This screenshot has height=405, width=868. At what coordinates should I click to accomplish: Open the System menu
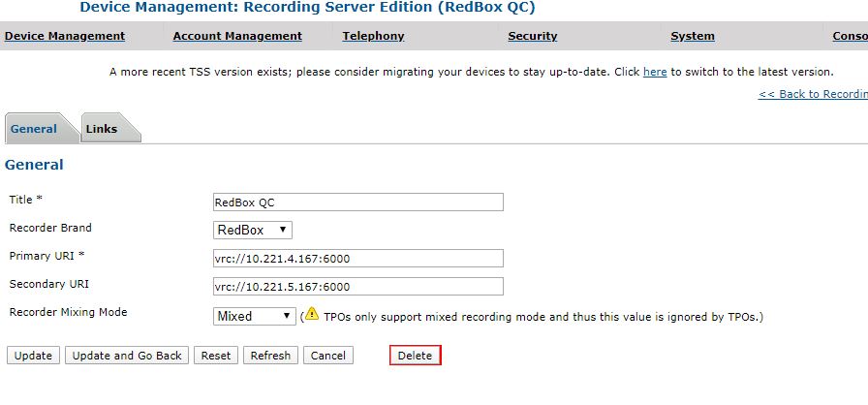pyautogui.click(x=693, y=36)
